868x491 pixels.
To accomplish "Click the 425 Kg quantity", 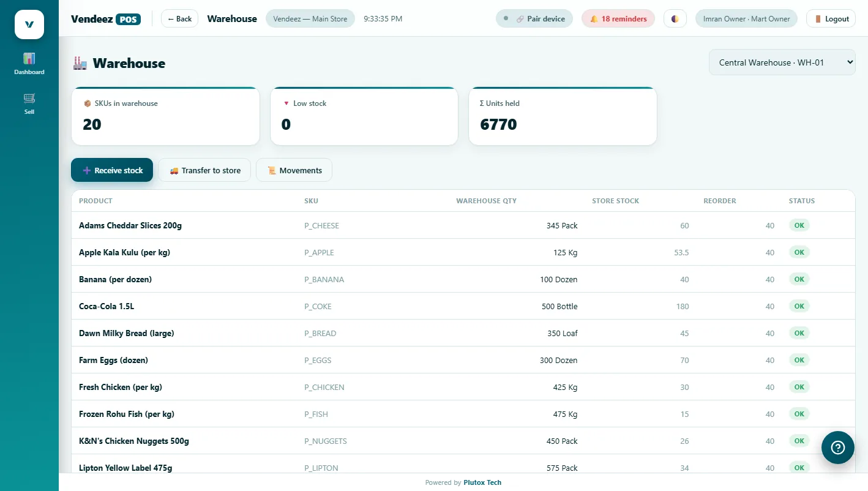I will click(565, 387).
